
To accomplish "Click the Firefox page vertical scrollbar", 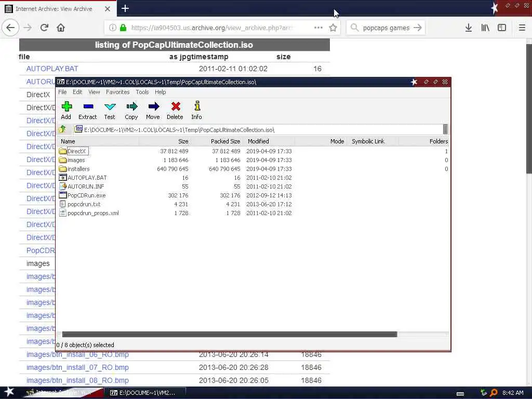I will pyautogui.click(x=528, y=109).
